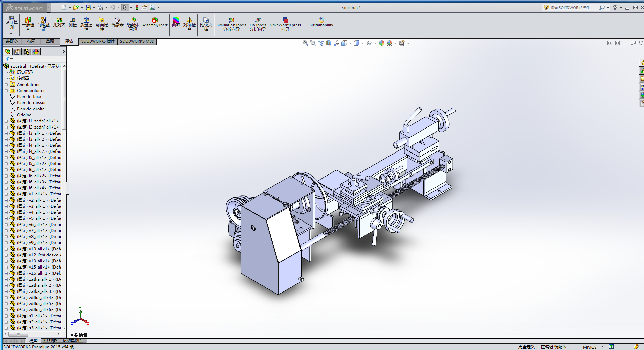Expand the panel tabs with the chevron button
This screenshot has height=350, width=644.
63,52
